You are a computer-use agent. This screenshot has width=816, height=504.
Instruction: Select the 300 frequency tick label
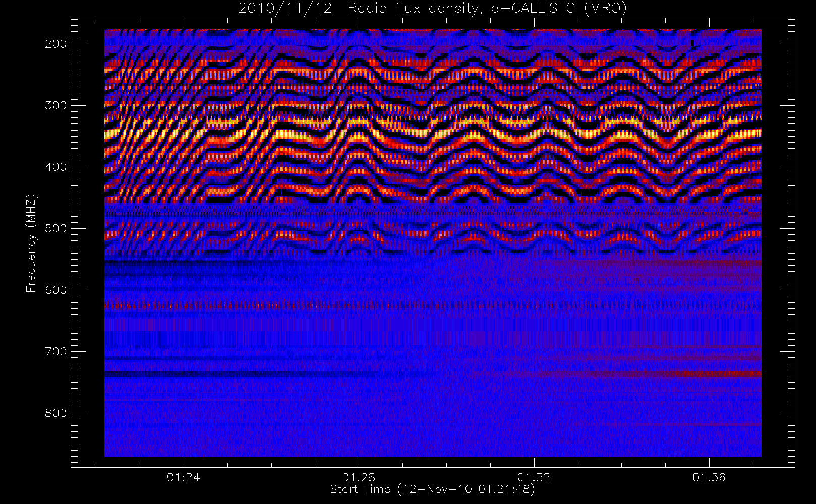[55, 105]
